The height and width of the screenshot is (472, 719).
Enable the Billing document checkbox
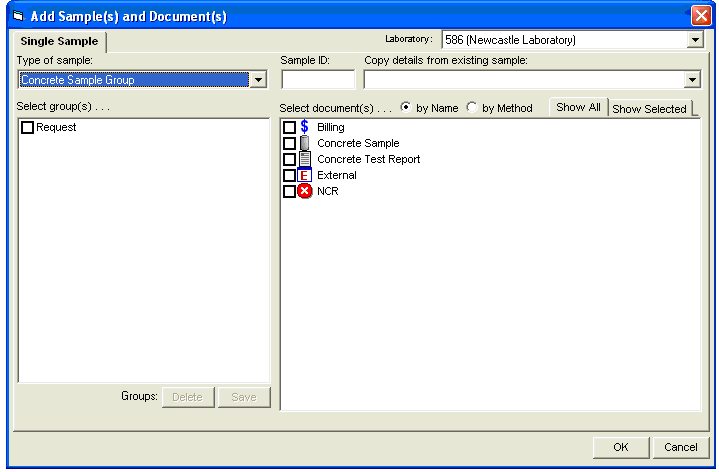[289, 128]
